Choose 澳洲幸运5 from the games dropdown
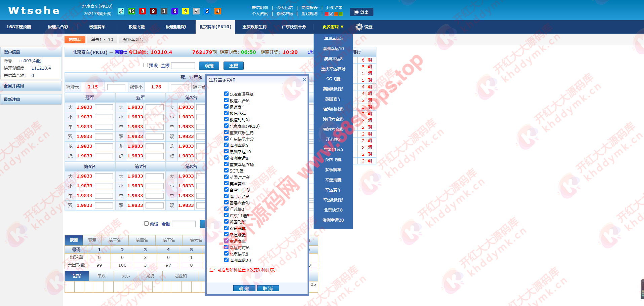Image resolution: width=644 pixels, height=306 pixels. click(333, 39)
